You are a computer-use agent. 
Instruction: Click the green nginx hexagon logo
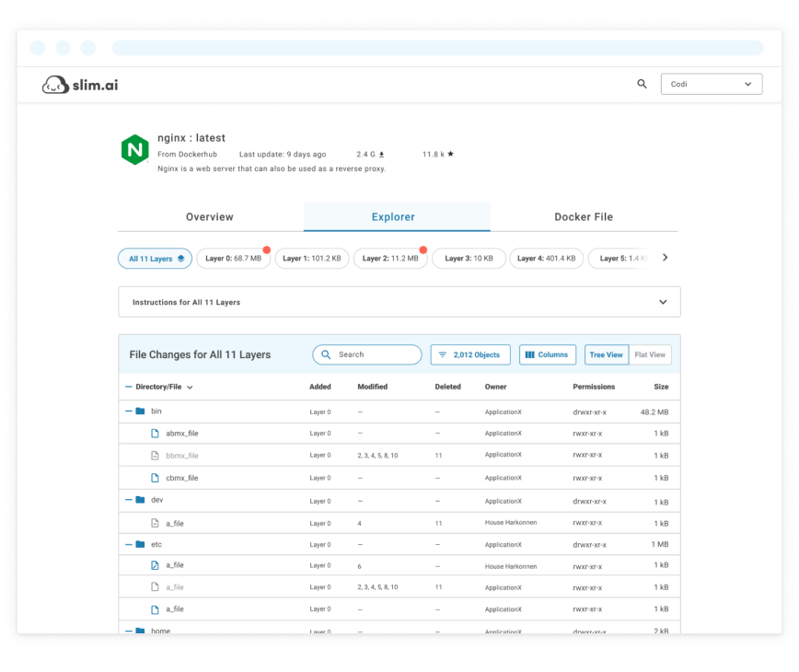click(135, 149)
